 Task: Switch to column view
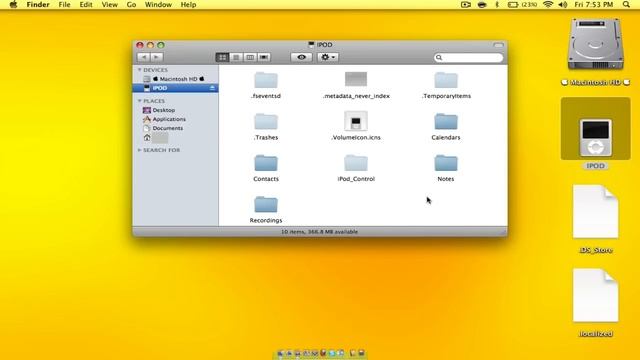(250, 58)
